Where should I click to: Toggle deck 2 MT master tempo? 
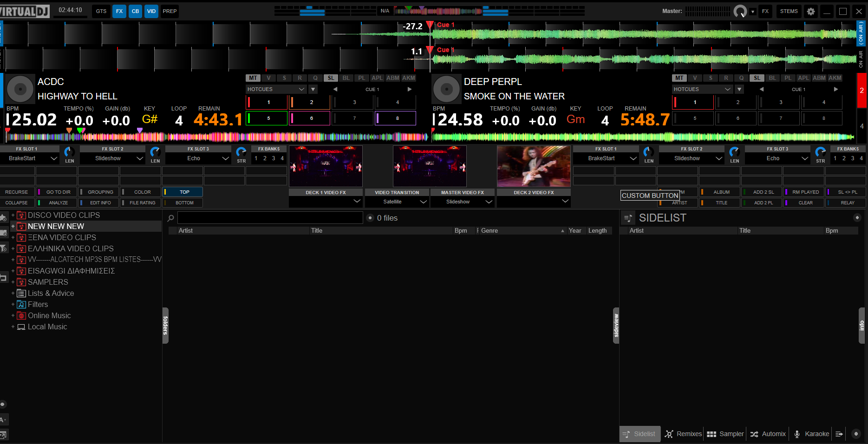679,78
